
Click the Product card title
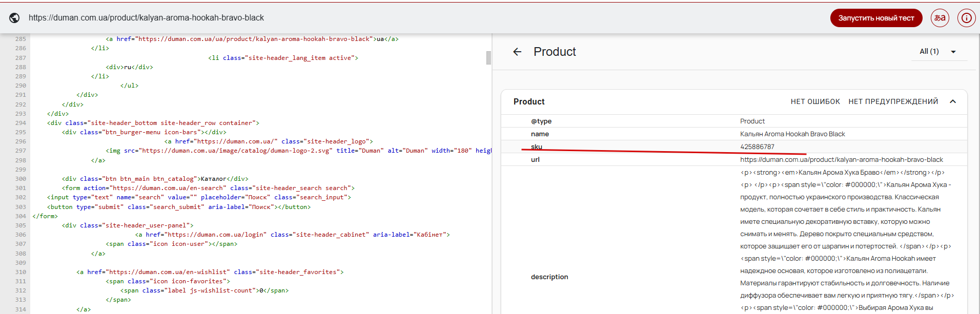[529, 101]
